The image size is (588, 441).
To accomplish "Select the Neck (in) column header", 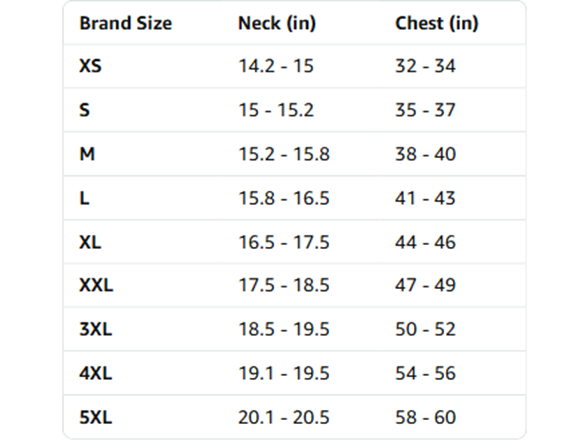I will 277,23.
